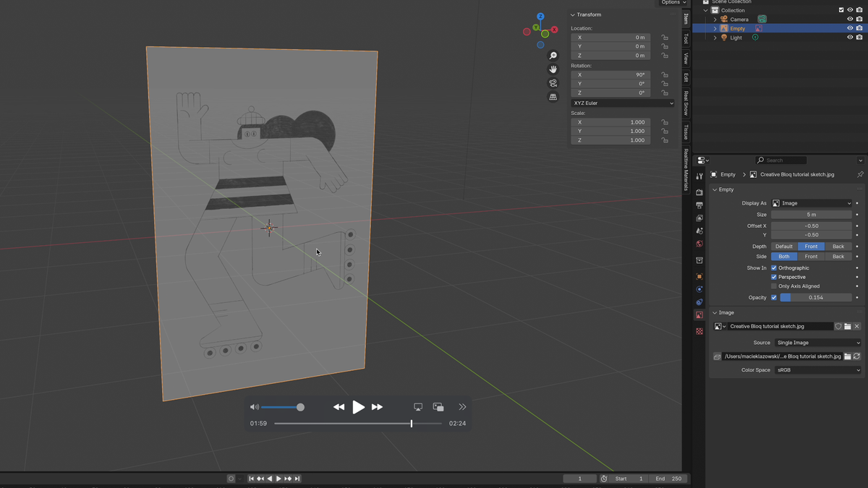868x488 pixels.
Task: Enable the Only Axis Aligned checkbox
Action: [774, 286]
